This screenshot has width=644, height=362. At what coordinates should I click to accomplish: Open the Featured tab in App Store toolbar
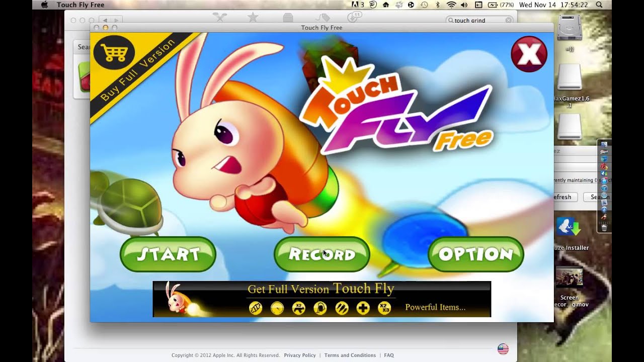point(220,18)
